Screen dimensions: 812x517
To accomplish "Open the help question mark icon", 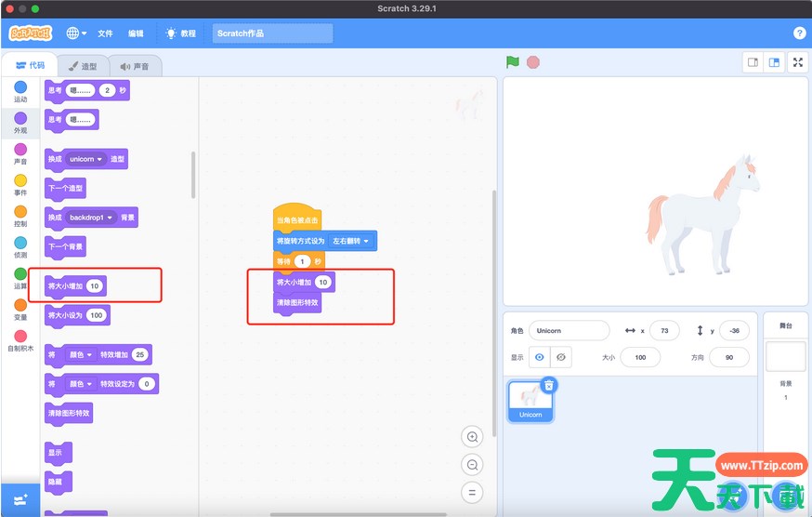I will point(800,33).
